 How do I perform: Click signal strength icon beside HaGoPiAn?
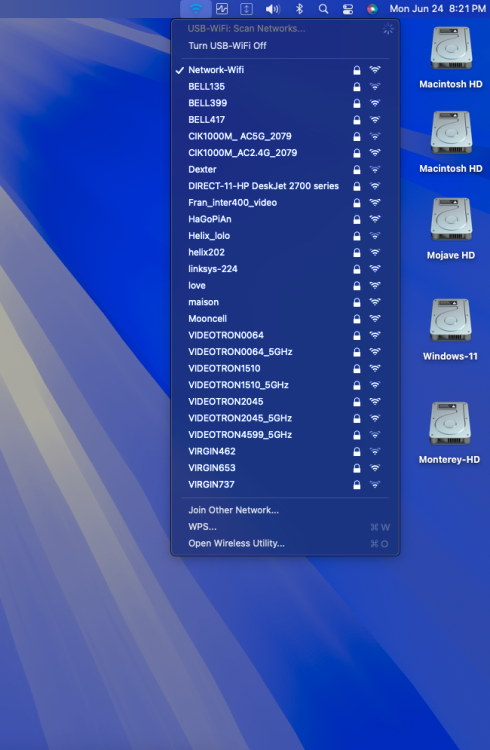375,219
